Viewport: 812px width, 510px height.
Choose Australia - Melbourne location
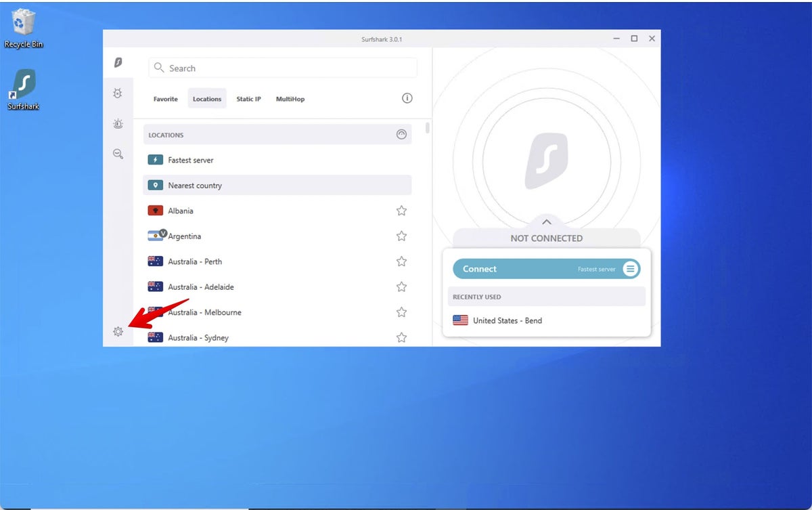tap(277, 312)
